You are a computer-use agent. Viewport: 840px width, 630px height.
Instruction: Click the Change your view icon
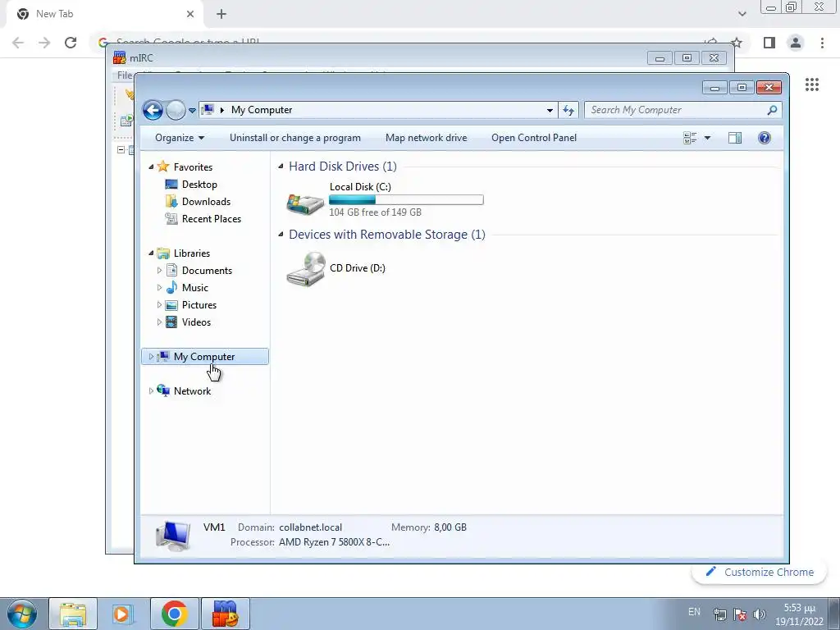[690, 138]
